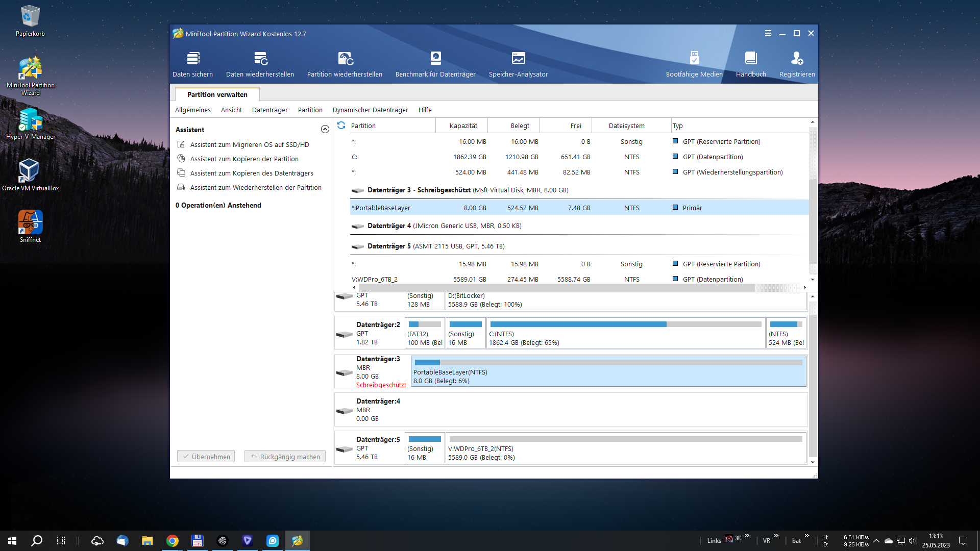
Task: Click the C:(NTFS) partition usage bar
Action: (625, 324)
